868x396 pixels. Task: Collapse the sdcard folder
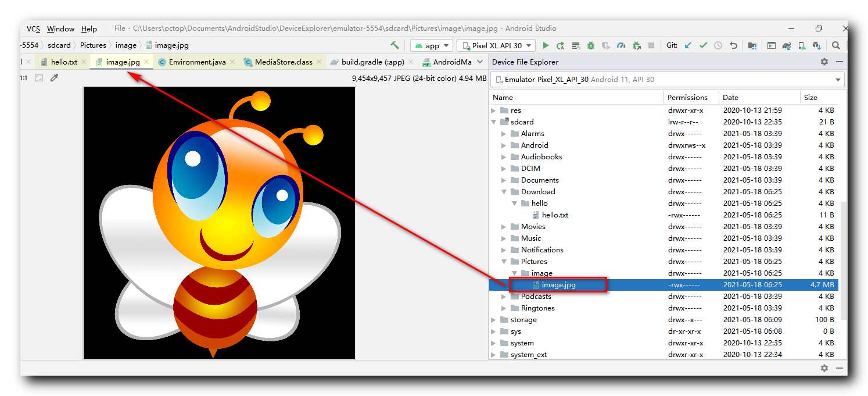point(494,122)
